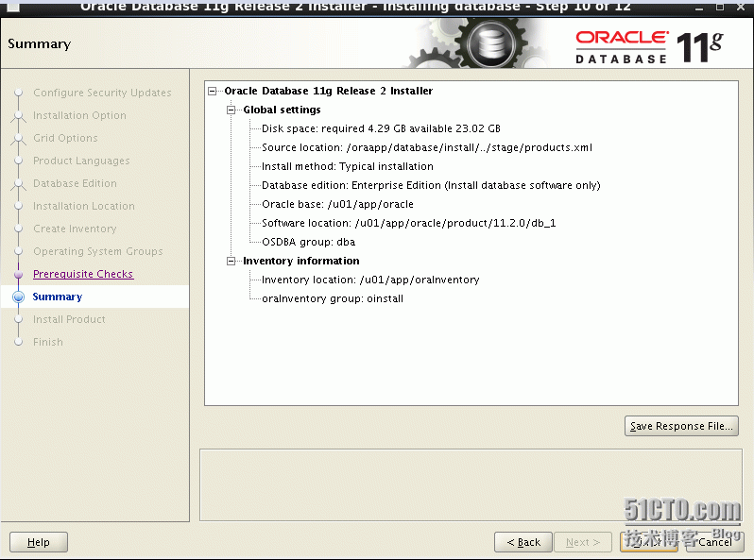
Task: Select the Grid Options step
Action: point(65,138)
